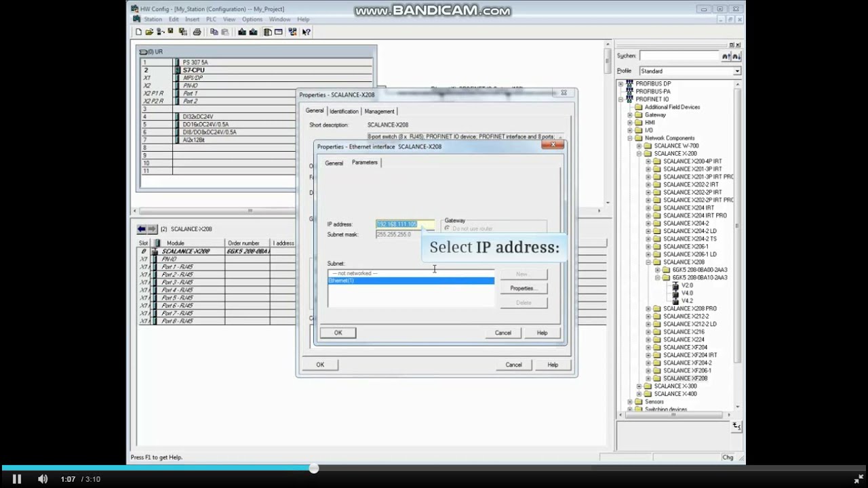868x488 pixels.
Task: Switch to Identification tab in SCALANCE-X208 properties
Action: 344,111
